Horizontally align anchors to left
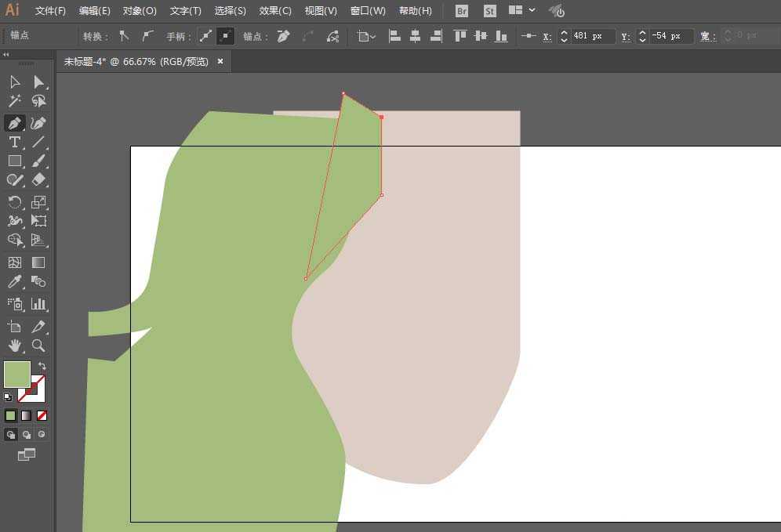 coord(395,36)
